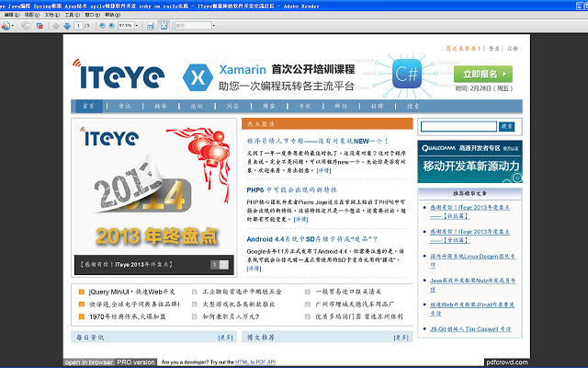The image size is (588, 368).
Task: Expand the find box options arrow
Action: pos(214,26)
